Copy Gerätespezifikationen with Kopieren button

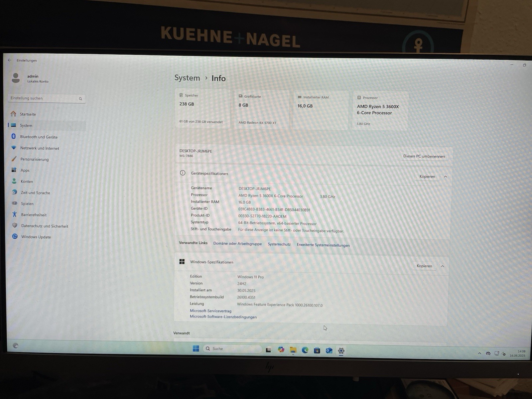(x=427, y=177)
